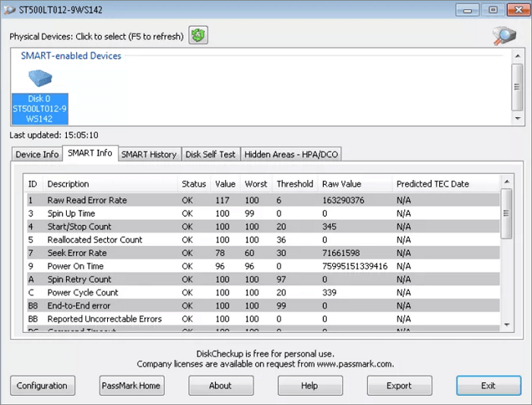Switch to the Device Info tab

point(36,154)
